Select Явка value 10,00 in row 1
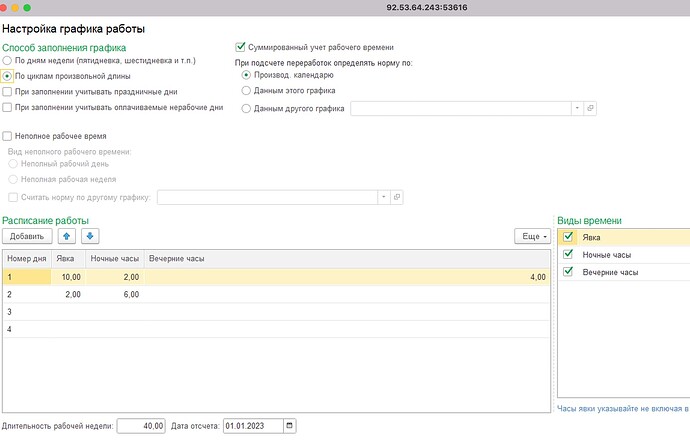The image size is (690, 445). coord(68,277)
